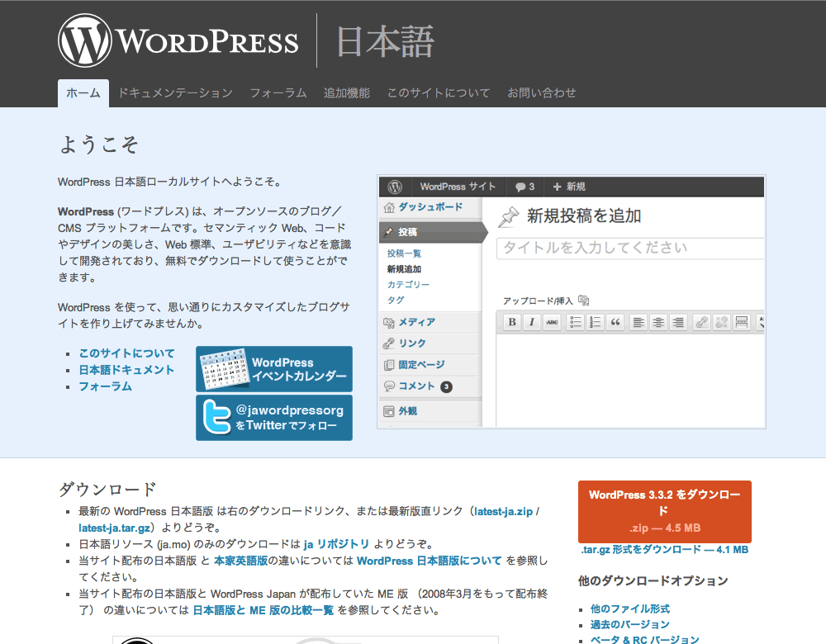Screen dimensions: 826x644
Task: Click 投稿一覧 in screenshot sidebar
Action: click(x=404, y=253)
